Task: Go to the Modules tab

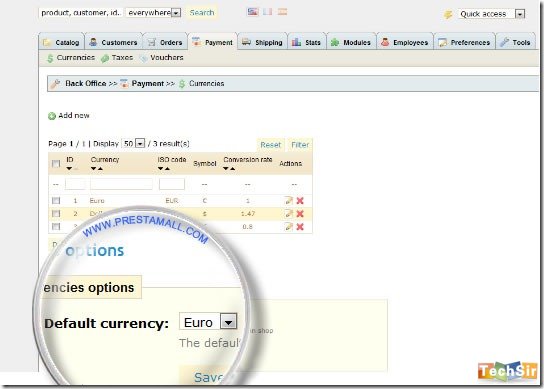Action: tap(351, 42)
